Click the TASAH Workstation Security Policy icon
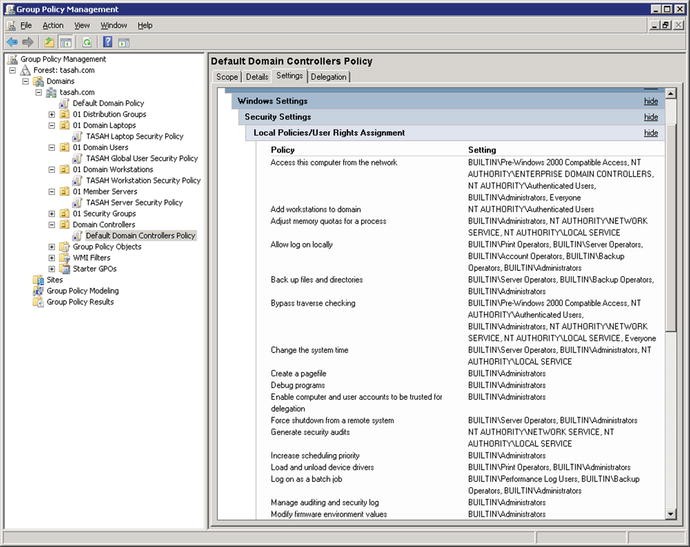The width and height of the screenshot is (690, 547). coord(77,180)
